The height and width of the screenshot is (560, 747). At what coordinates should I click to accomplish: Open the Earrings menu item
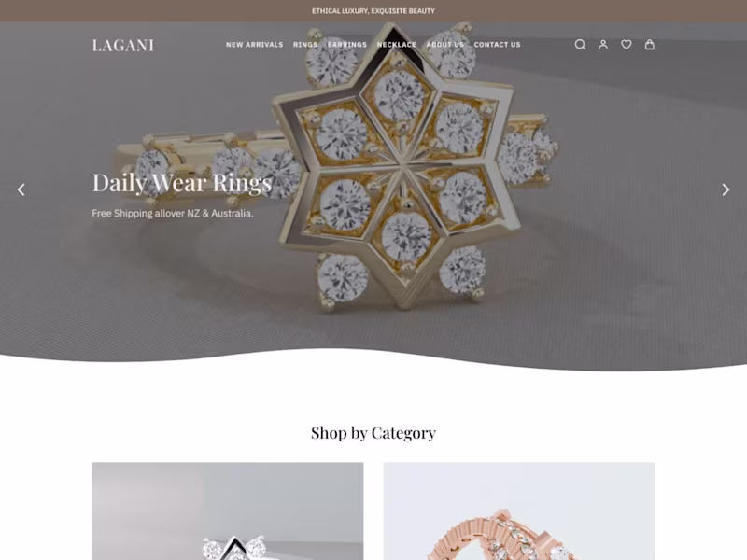pos(347,45)
